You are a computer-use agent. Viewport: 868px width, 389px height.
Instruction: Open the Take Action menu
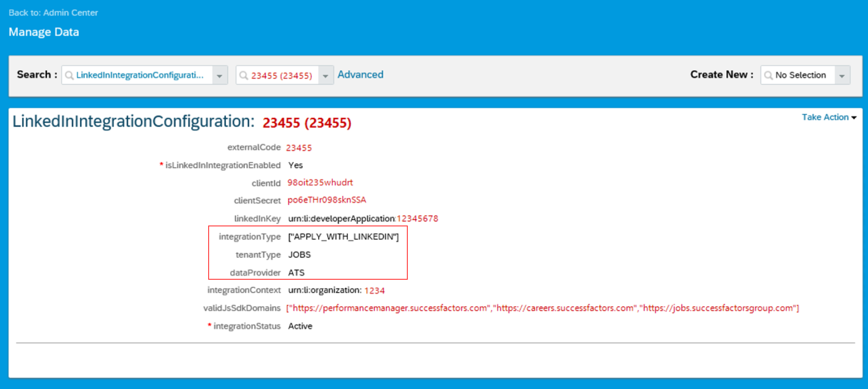tap(829, 117)
